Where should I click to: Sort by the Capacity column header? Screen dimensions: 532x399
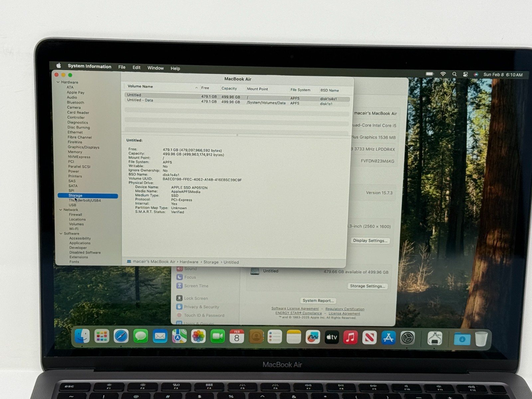[x=229, y=88]
